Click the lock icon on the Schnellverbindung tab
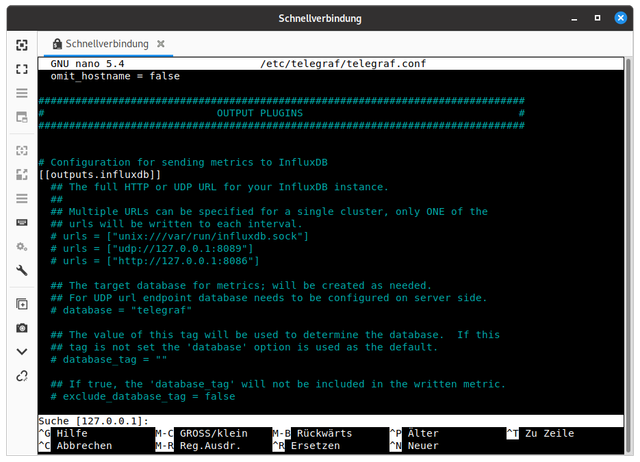 click(x=58, y=44)
